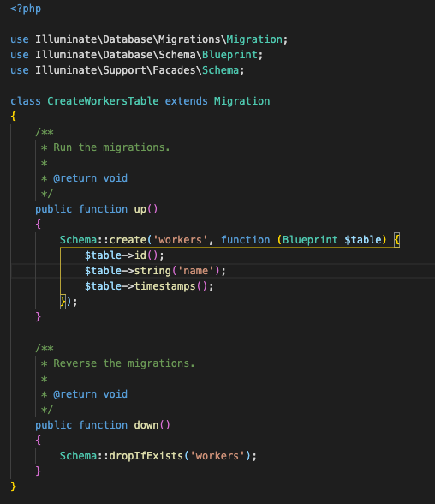Click the Schema facade in use statement
The image size is (435, 504).
point(220,70)
